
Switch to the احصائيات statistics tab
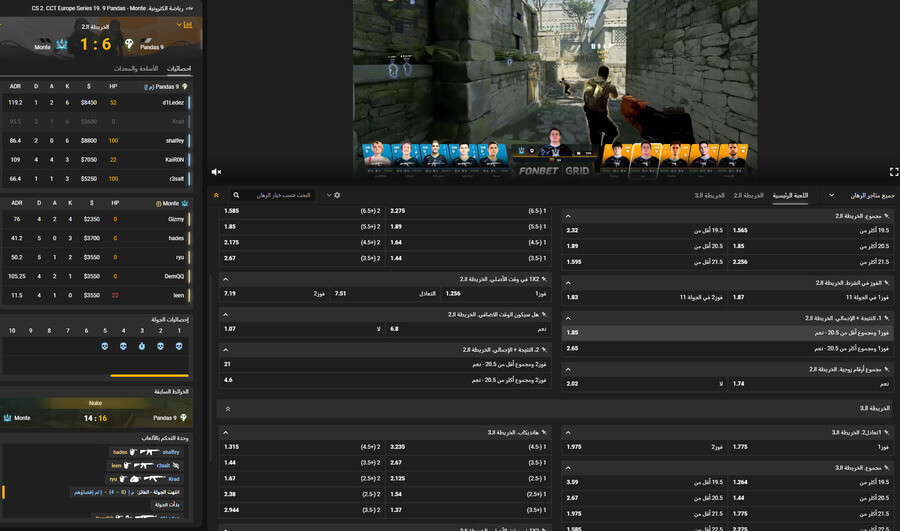[179, 68]
